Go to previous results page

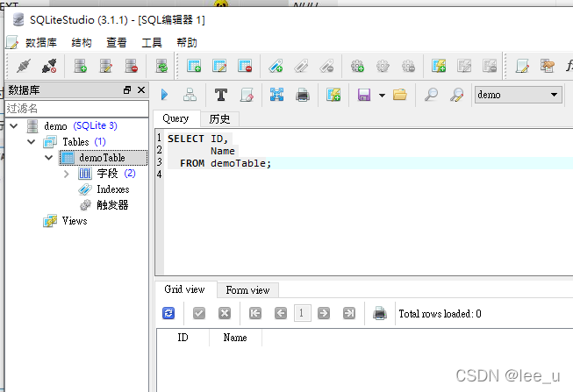[281, 313]
